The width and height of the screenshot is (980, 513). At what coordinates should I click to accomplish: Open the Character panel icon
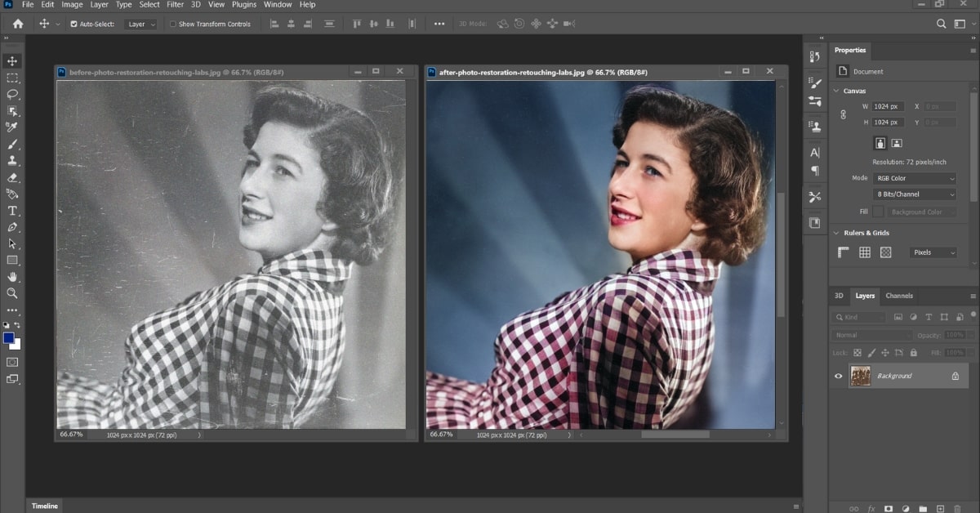point(815,153)
